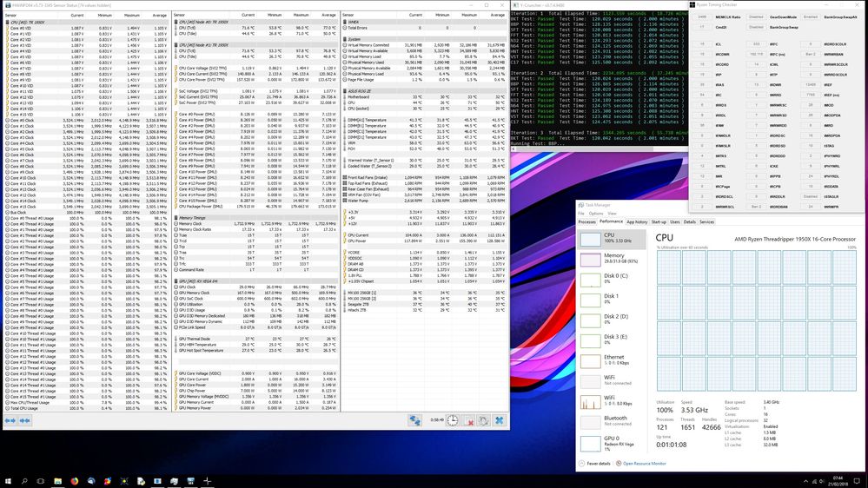The image size is (868, 488).
Task: Switch to the Services tab
Action: (x=706, y=222)
